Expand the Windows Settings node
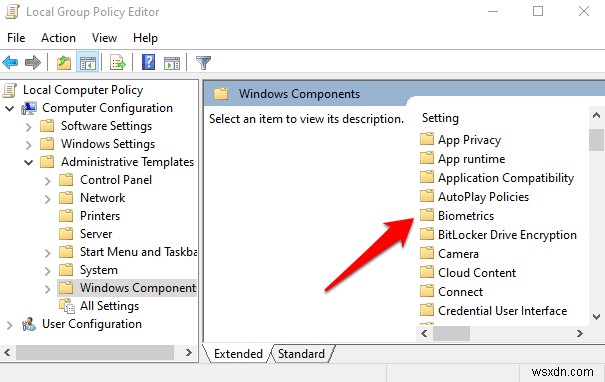This screenshot has width=605, height=382. pos(29,145)
